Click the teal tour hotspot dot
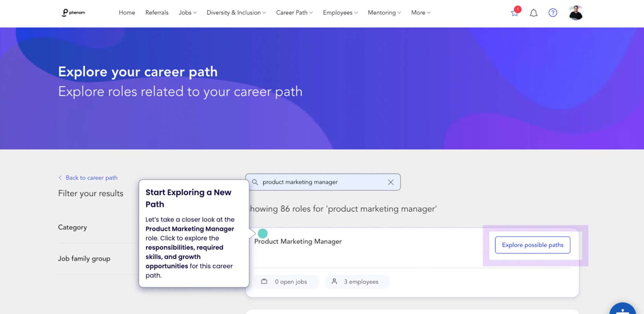Viewport: 644px width, 314px height. point(263,233)
